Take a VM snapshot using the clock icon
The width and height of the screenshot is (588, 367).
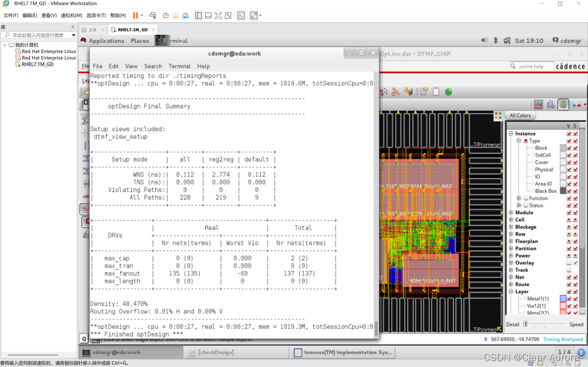coord(166,15)
